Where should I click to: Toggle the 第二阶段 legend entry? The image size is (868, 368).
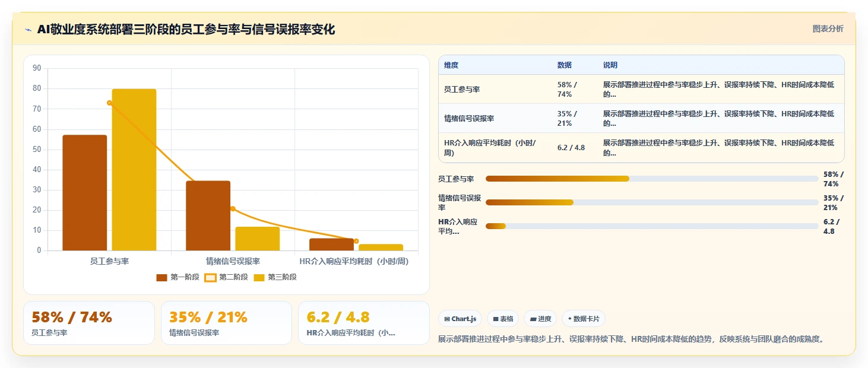226,277
